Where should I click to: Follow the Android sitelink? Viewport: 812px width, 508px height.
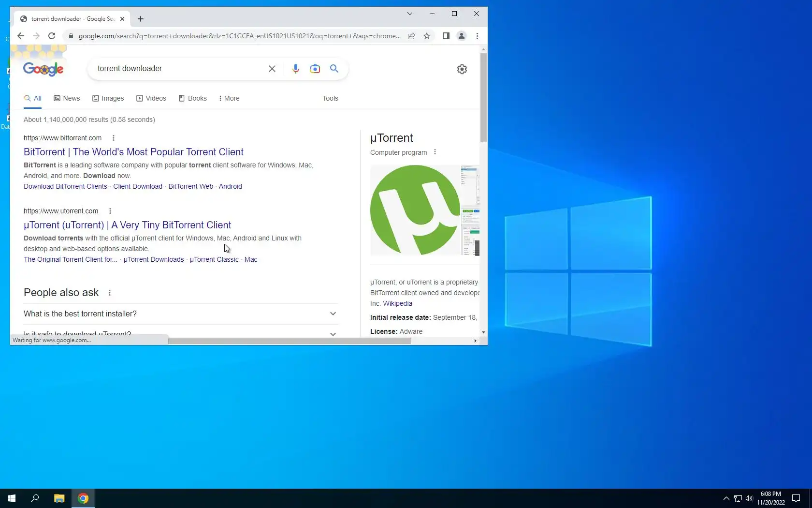pyautogui.click(x=231, y=186)
